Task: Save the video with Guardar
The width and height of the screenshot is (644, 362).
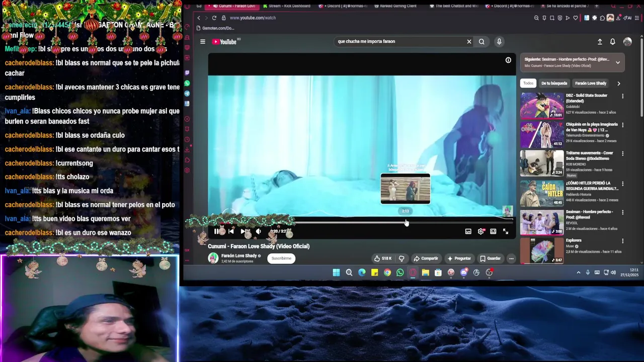Action: point(490,258)
